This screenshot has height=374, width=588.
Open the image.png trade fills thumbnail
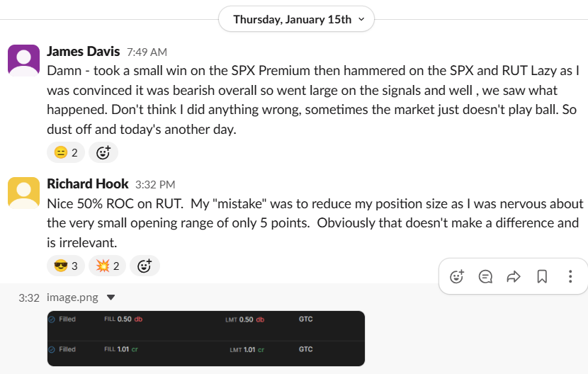[205, 339]
